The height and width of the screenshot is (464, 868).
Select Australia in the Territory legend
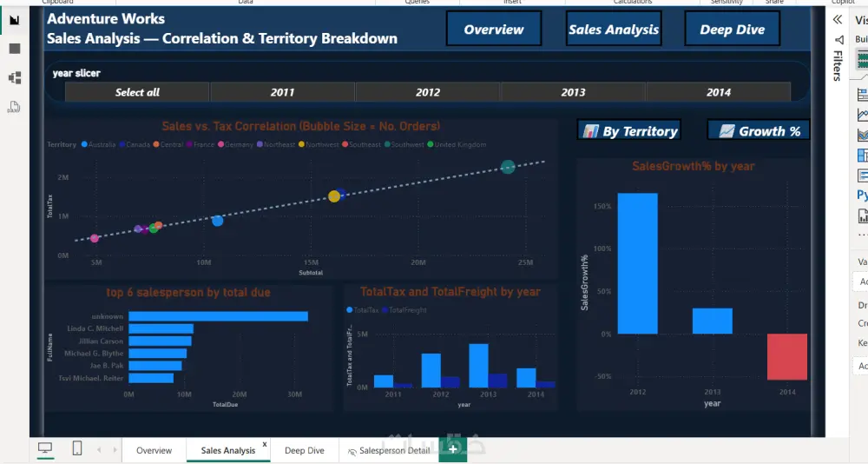tap(99, 144)
